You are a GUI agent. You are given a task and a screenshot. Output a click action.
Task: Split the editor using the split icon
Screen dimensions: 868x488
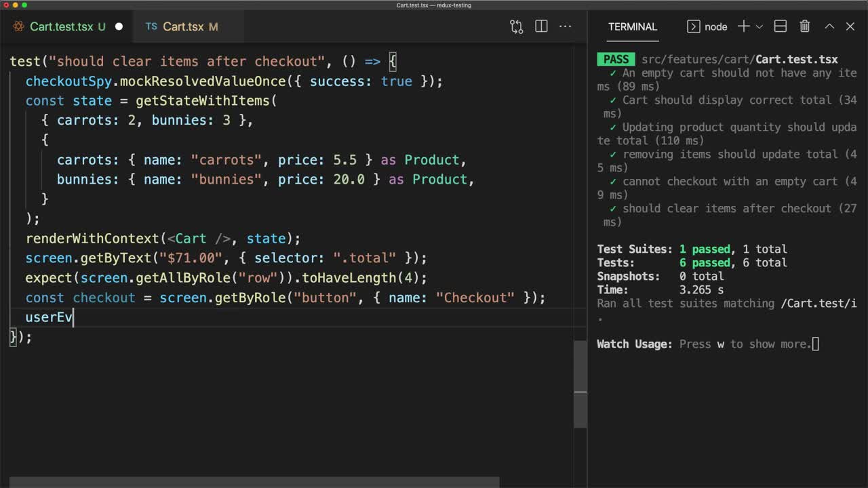point(540,26)
